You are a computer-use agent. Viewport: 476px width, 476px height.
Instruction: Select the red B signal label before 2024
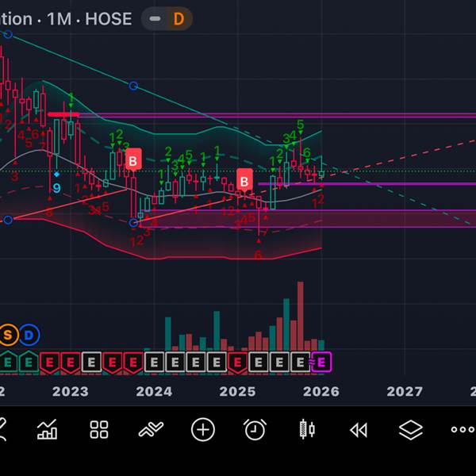pyautogui.click(x=133, y=160)
